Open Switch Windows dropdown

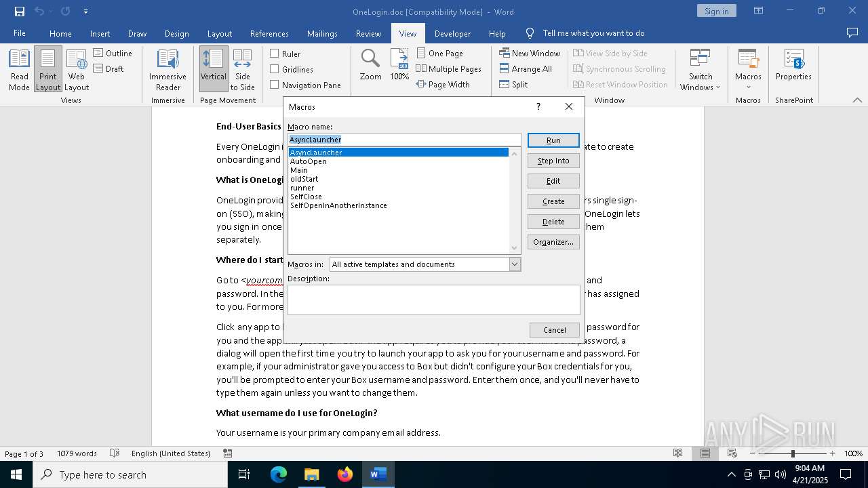[x=701, y=70]
